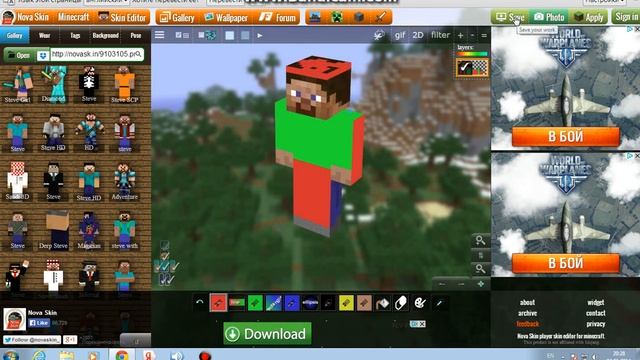Select the ellipsis dark brush tool

tap(310, 303)
